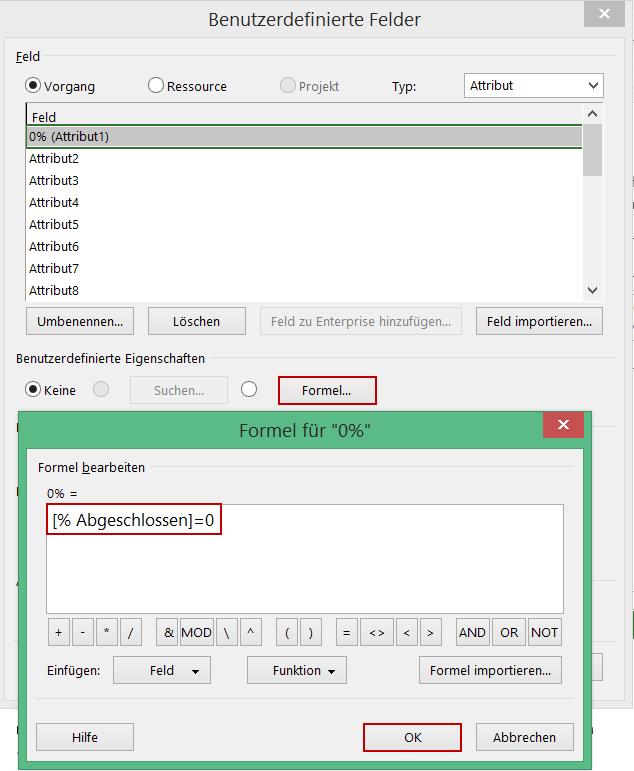Image resolution: width=634 pixels, height=771 pixels.
Task: Click the Formel importieren button
Action: 490,671
